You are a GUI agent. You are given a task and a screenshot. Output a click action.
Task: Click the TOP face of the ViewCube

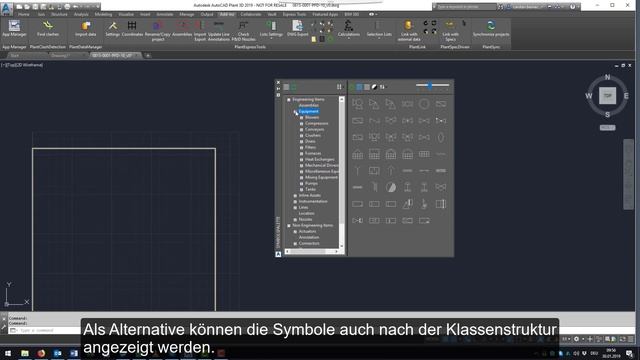(x=607, y=96)
